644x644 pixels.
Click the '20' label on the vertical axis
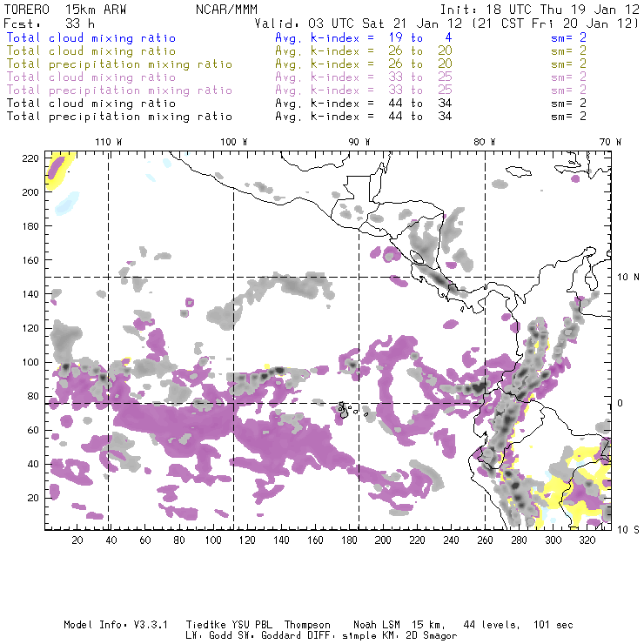[33, 498]
